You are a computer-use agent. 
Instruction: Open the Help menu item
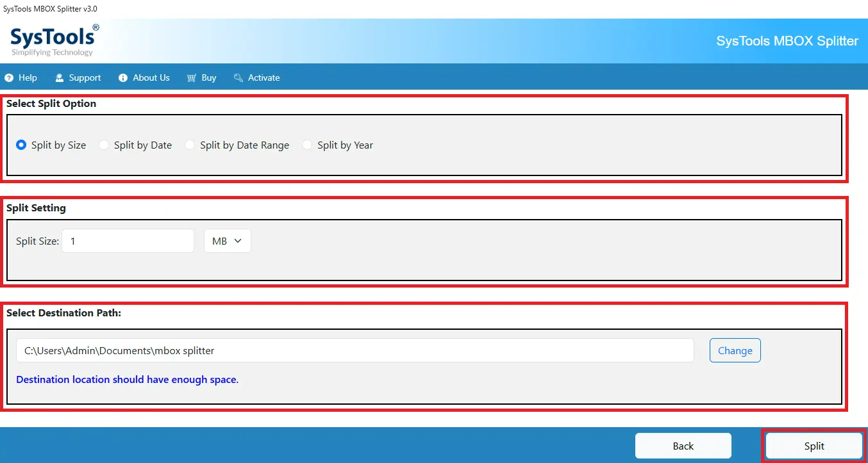click(21, 77)
